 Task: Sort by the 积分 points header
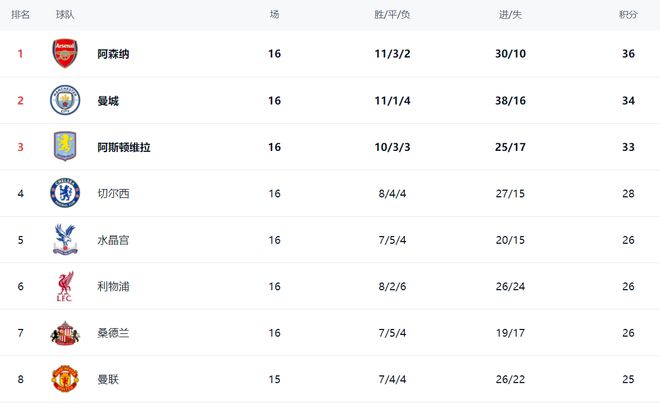pos(628,15)
